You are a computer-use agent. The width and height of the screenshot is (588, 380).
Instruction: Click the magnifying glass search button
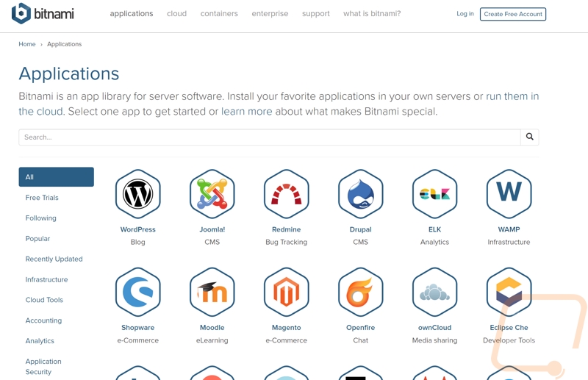[529, 137]
